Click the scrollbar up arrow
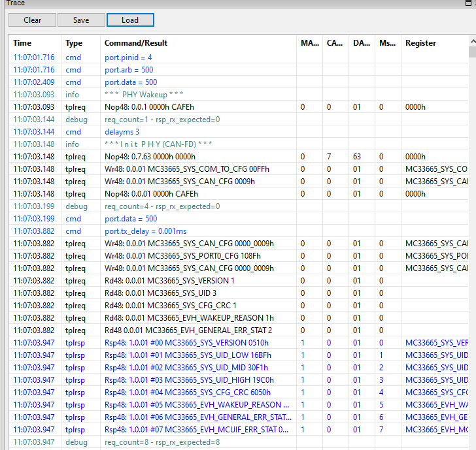The height and width of the screenshot is (450, 476). tap(473, 41)
